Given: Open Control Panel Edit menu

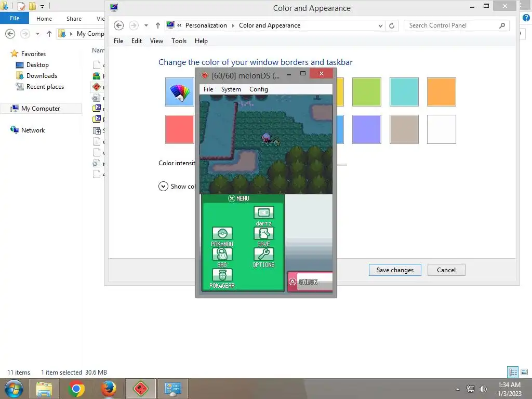Looking at the screenshot, I should pyautogui.click(x=137, y=41).
